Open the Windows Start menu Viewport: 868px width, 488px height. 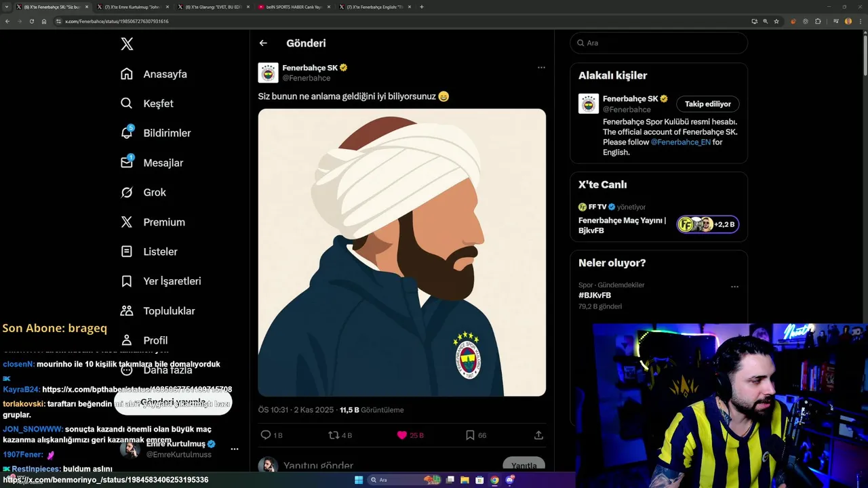[x=359, y=480]
